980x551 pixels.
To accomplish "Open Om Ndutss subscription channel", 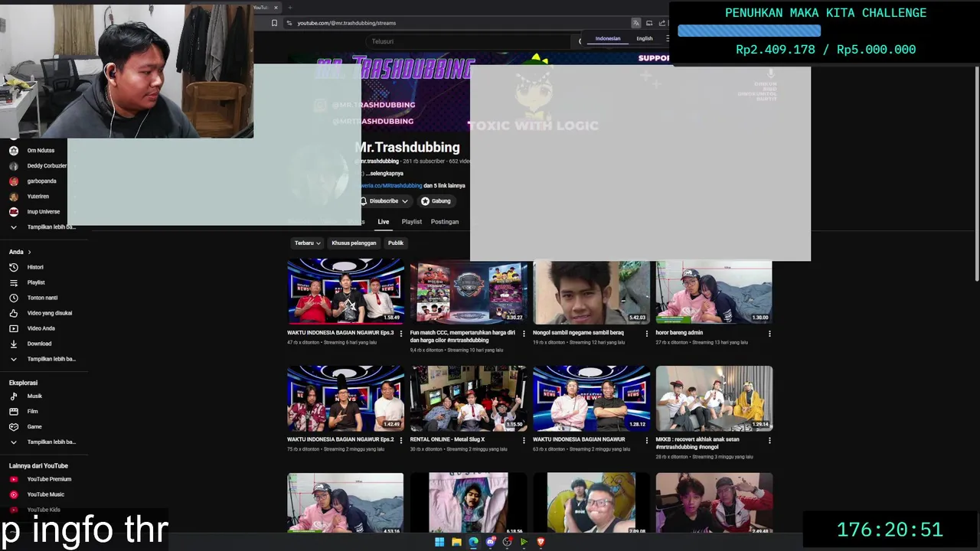I will coord(41,151).
